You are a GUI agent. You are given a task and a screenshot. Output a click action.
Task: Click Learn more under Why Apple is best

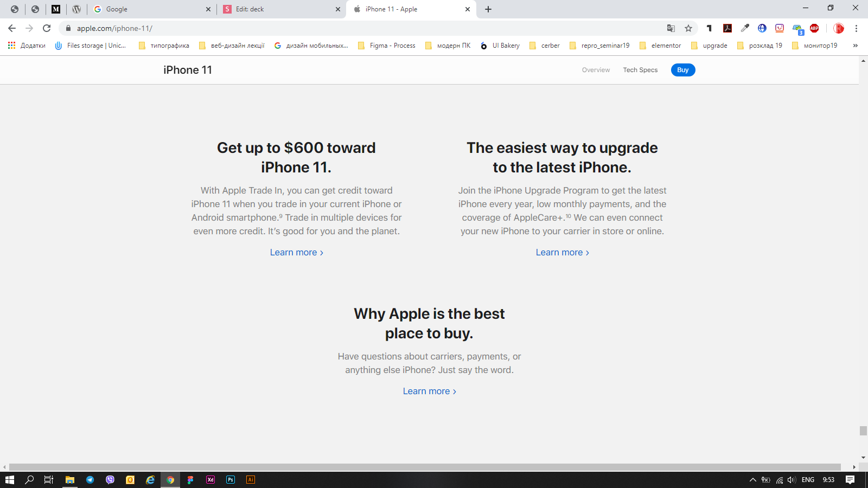(x=429, y=391)
